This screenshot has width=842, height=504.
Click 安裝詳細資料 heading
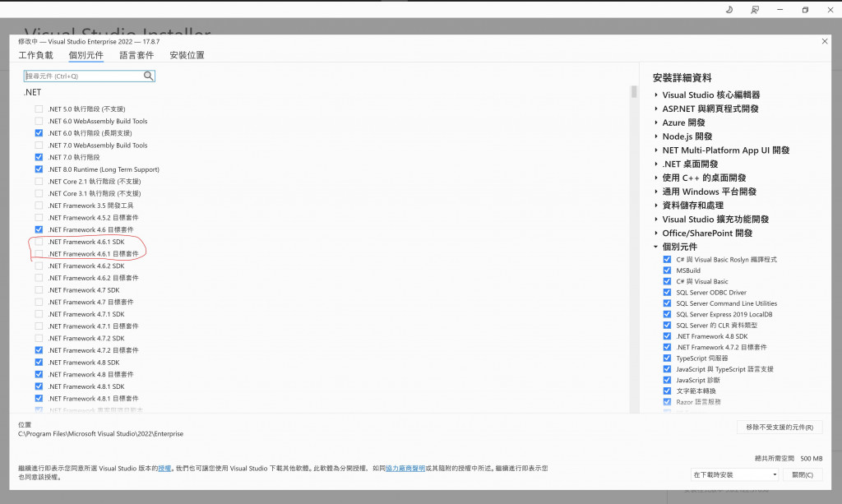click(x=682, y=78)
